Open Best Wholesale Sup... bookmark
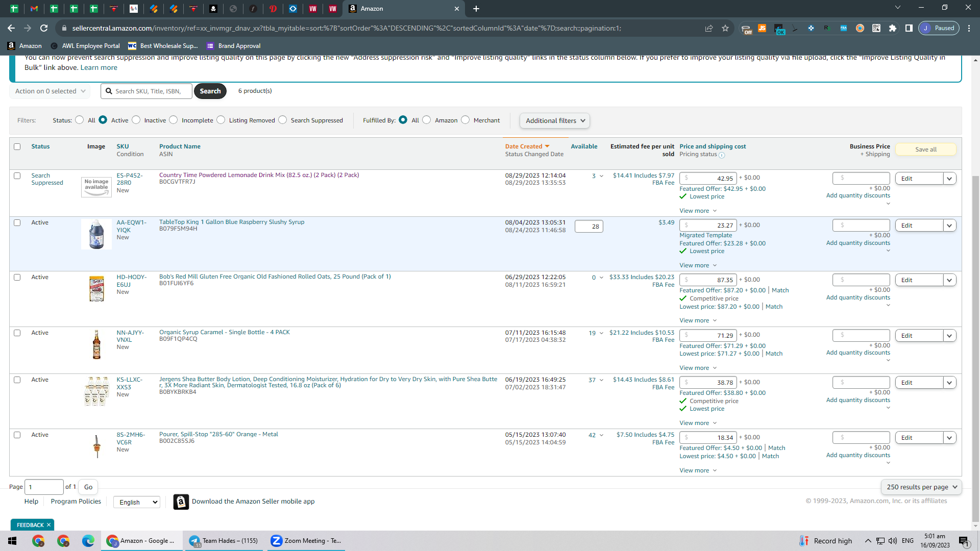The image size is (980, 551). coord(163,45)
